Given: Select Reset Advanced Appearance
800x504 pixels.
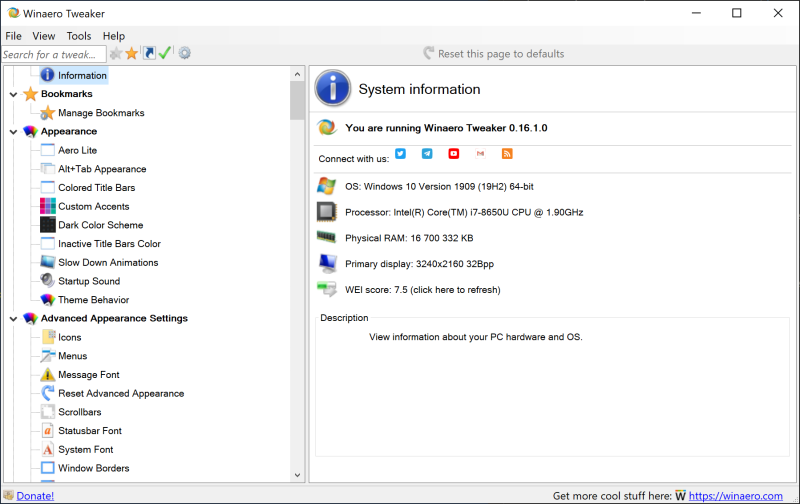Looking at the screenshot, I should click(x=121, y=393).
